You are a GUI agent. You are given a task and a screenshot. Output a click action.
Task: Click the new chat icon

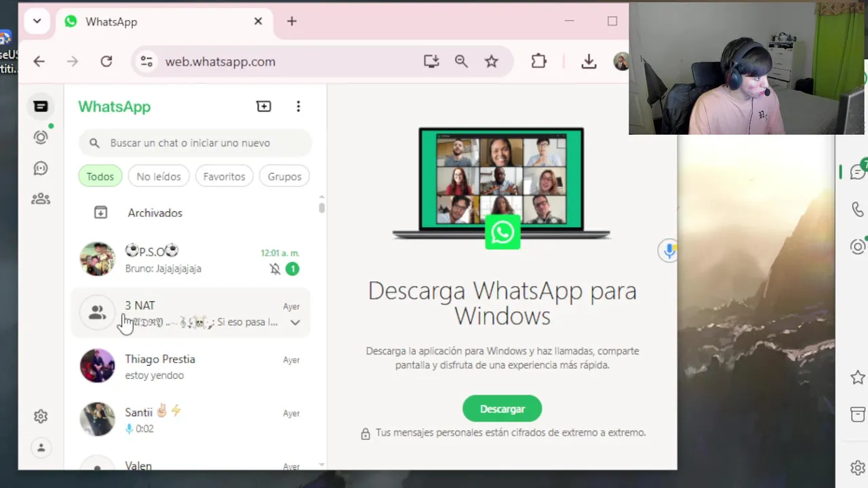click(264, 106)
